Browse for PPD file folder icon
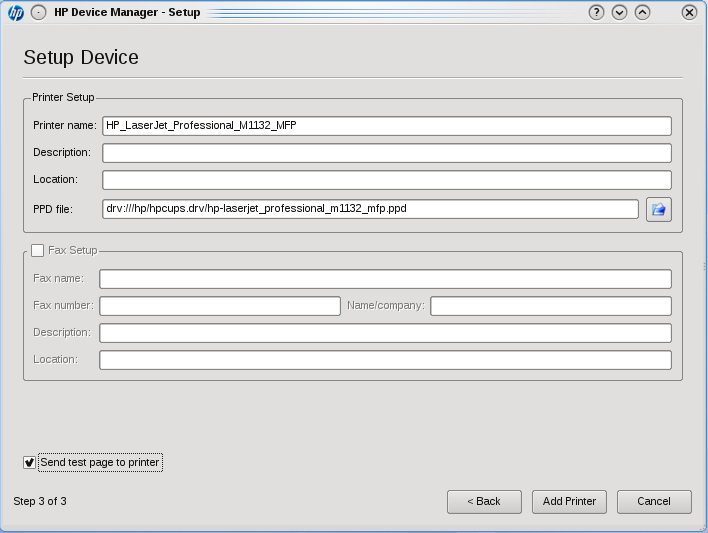The width and height of the screenshot is (708, 533). tap(659, 210)
